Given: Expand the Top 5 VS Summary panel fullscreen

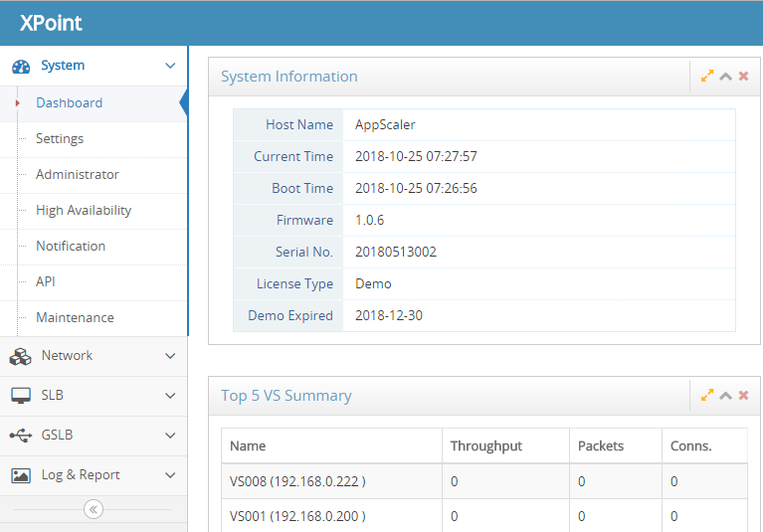Looking at the screenshot, I should pyautogui.click(x=707, y=395).
